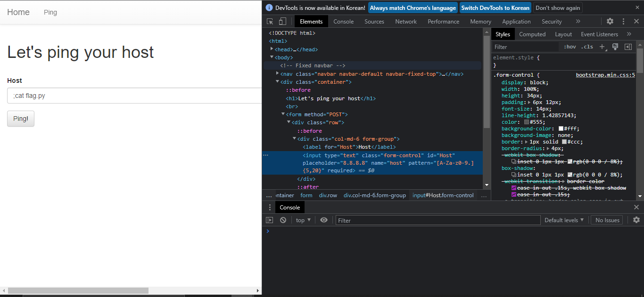644x297 pixels.
Task: Show the console sidebar icon
Action: [x=270, y=220]
